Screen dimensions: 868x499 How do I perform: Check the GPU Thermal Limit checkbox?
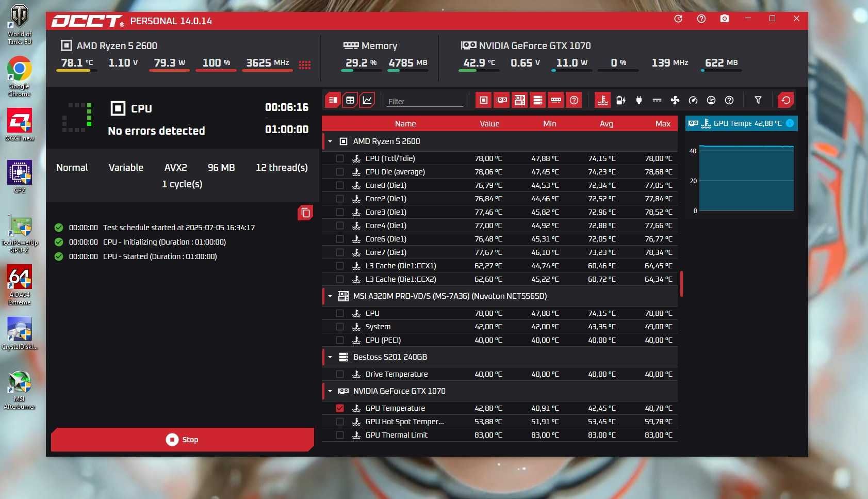click(340, 435)
